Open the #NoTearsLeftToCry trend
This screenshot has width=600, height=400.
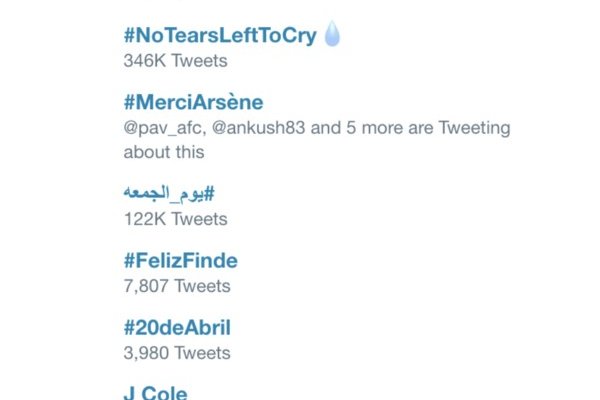click(x=220, y=36)
